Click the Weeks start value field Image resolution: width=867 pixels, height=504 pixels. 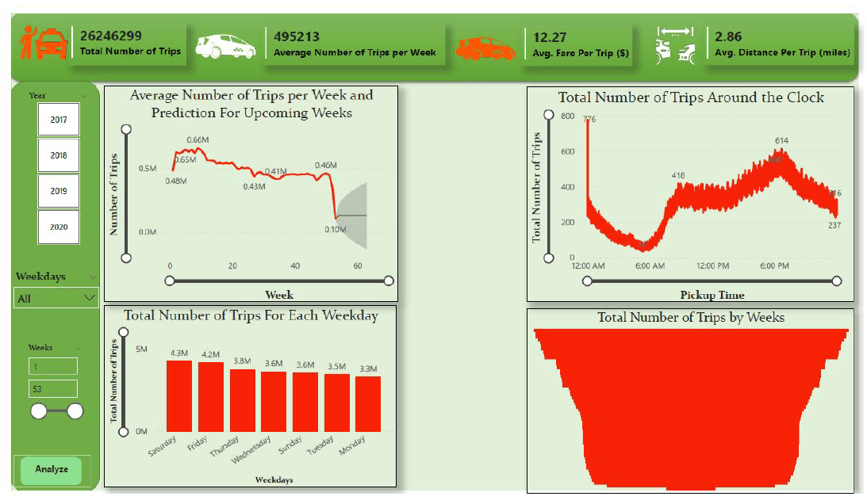pos(53,366)
